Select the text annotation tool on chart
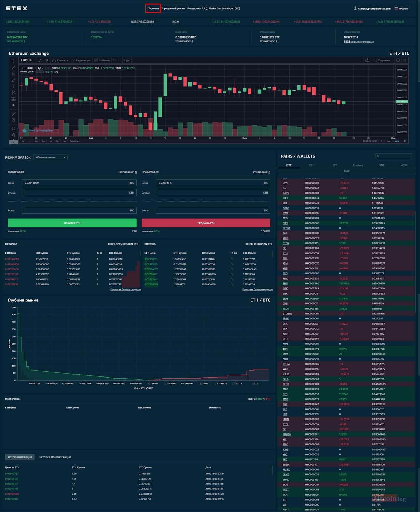This screenshot has width=420, height=512. point(14,86)
